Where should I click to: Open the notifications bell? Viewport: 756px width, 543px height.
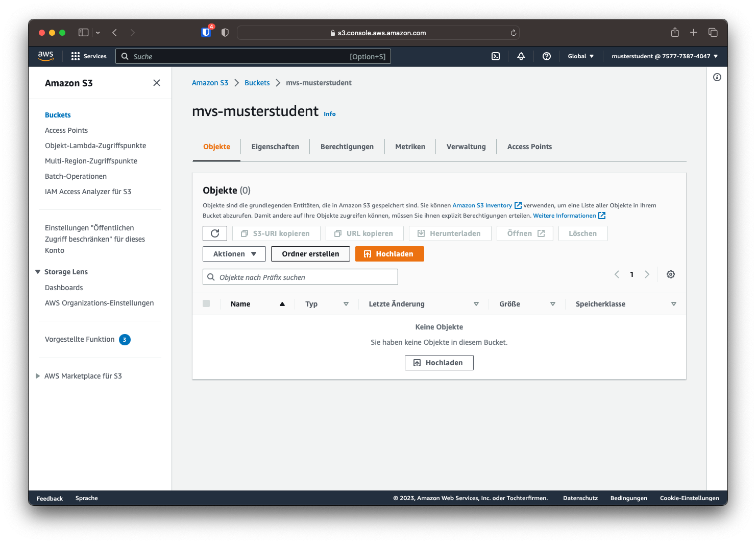tap(521, 56)
